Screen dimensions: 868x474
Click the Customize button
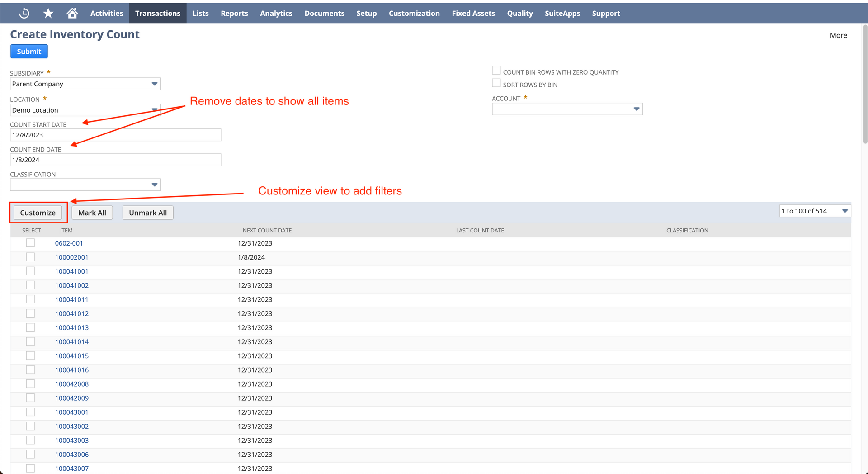pyautogui.click(x=38, y=213)
